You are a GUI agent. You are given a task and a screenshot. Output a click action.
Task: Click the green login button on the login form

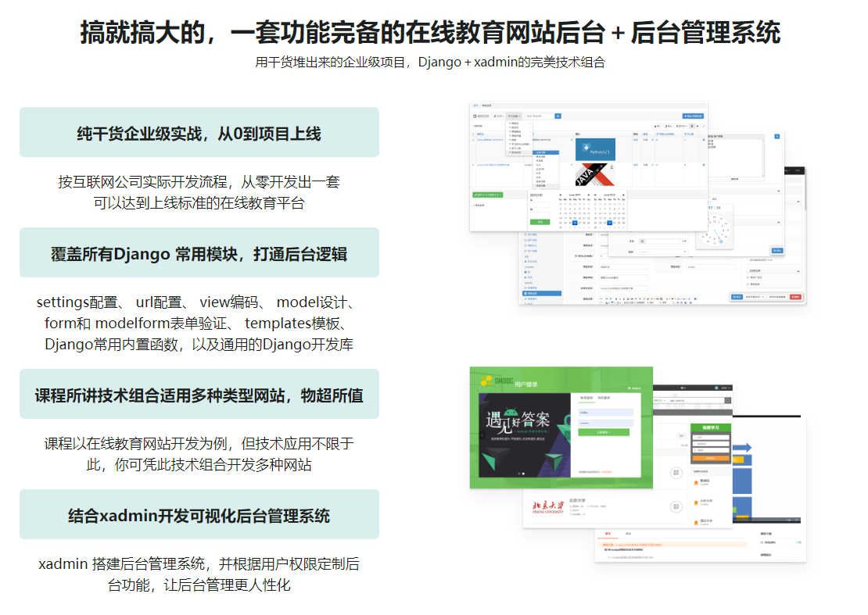tap(604, 431)
